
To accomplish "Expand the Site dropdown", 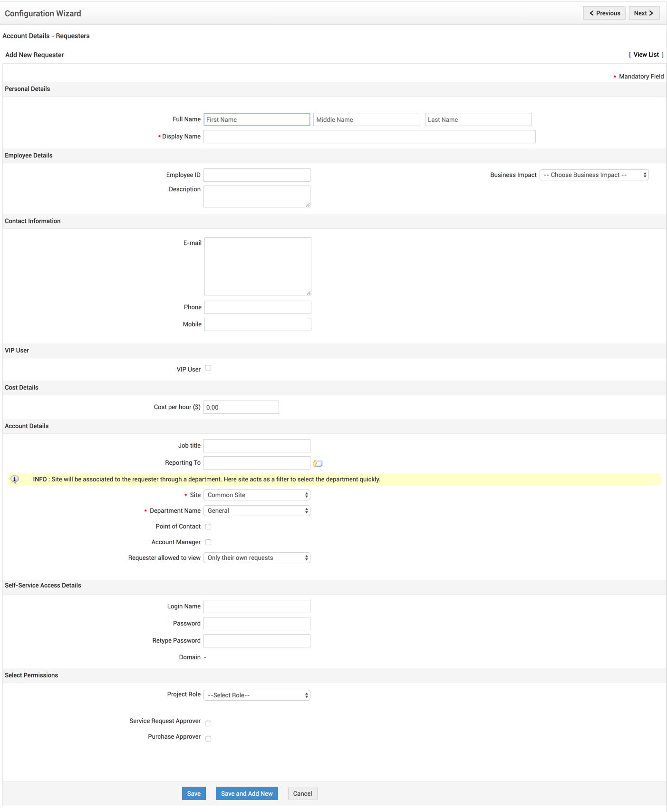I will 257,495.
